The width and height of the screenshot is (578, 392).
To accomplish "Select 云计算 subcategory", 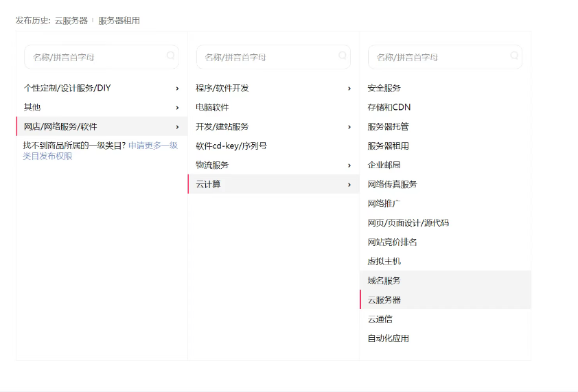I will coord(208,185).
